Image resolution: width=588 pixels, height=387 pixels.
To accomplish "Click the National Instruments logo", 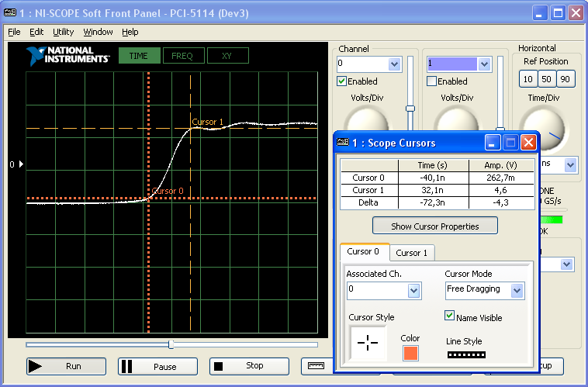I will coord(67,56).
